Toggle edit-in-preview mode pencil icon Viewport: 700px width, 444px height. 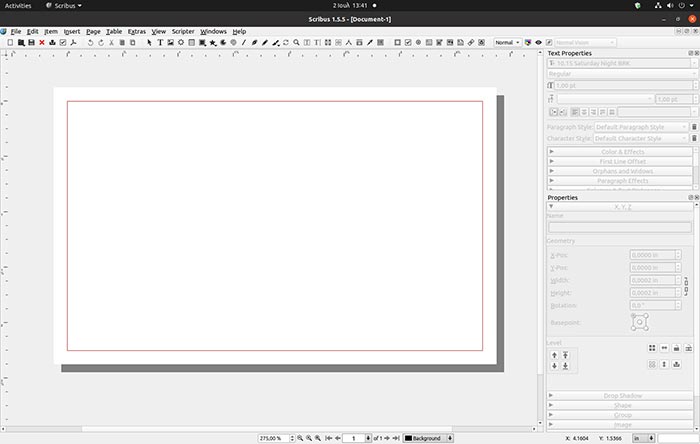(549, 42)
